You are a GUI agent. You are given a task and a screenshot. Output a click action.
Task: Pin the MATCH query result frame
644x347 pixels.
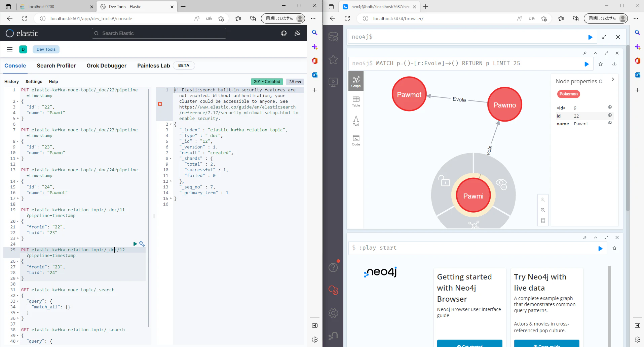pyautogui.click(x=585, y=53)
